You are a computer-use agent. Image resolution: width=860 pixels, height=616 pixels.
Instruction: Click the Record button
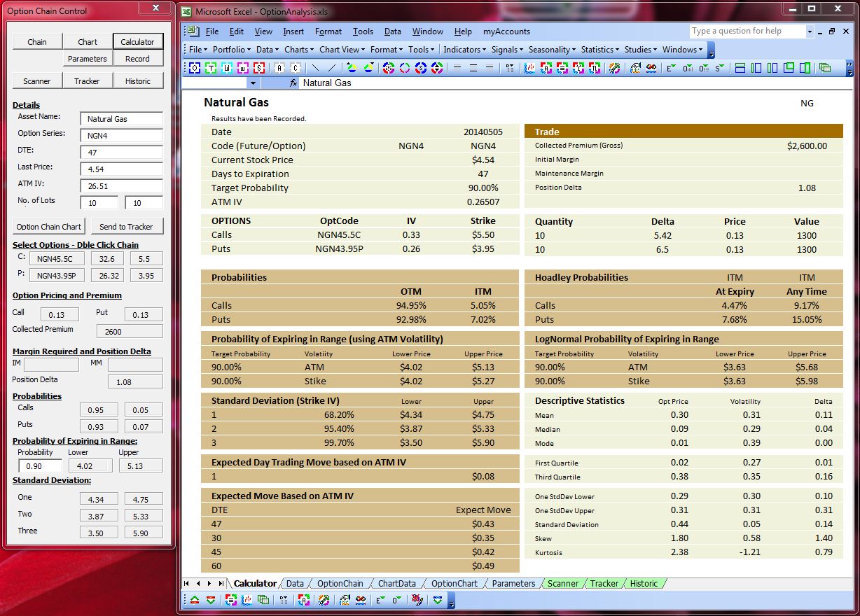tap(137, 59)
